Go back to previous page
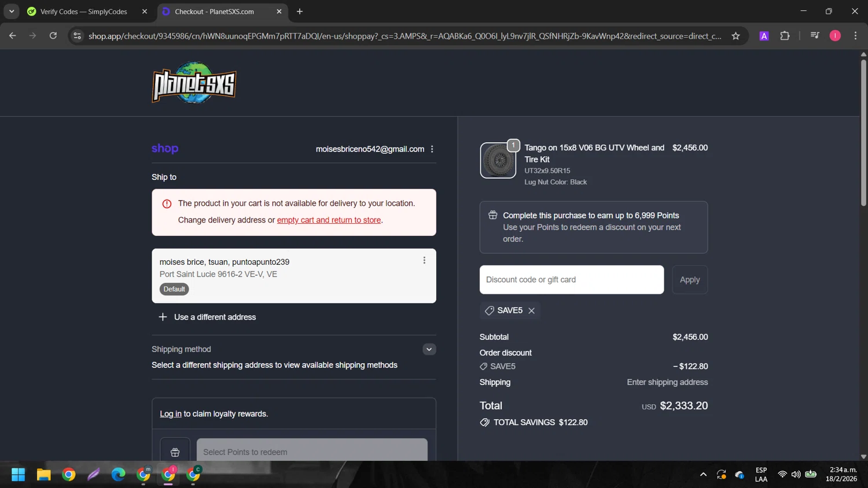 pyautogui.click(x=12, y=36)
